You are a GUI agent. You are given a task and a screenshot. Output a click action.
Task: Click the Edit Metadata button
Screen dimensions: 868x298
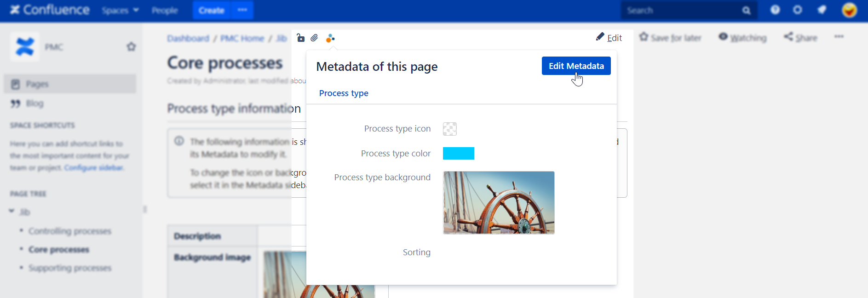(576, 66)
